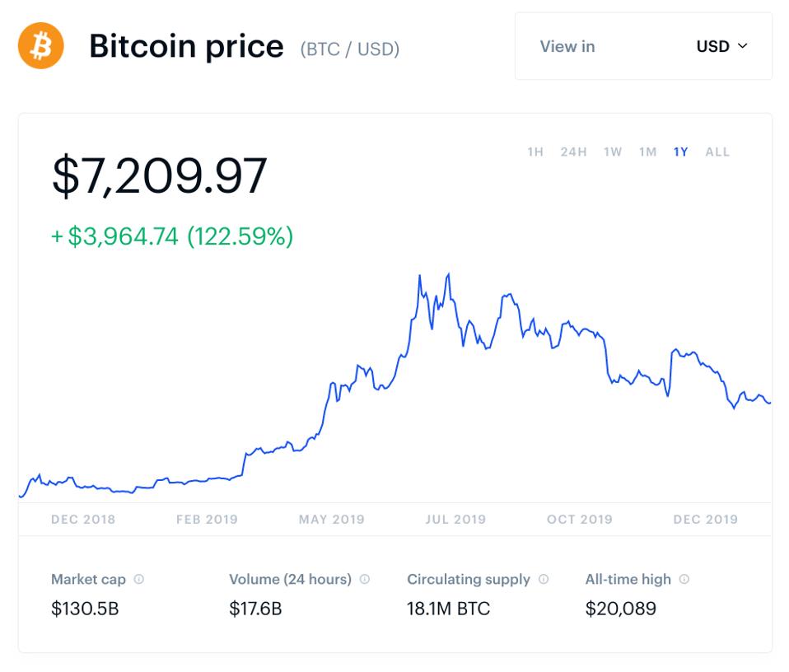Click the Circulating supply info icon
This screenshot has width=789, height=672.
pyautogui.click(x=542, y=579)
